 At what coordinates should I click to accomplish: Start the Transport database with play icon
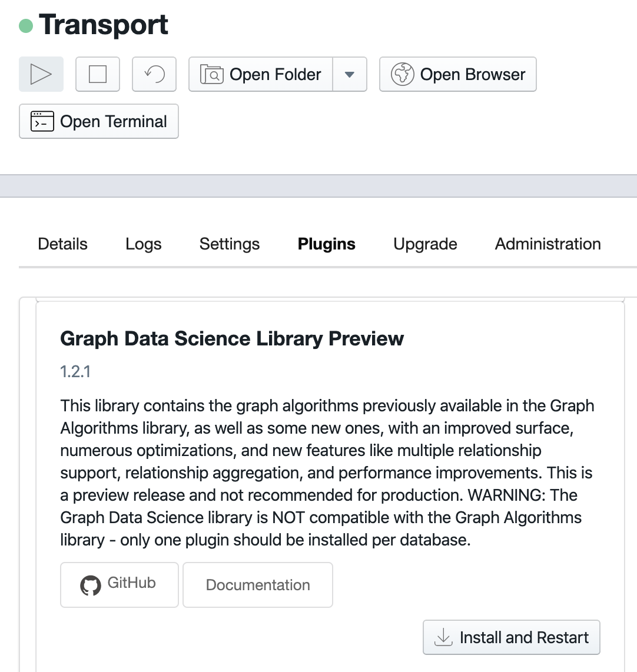click(x=41, y=74)
